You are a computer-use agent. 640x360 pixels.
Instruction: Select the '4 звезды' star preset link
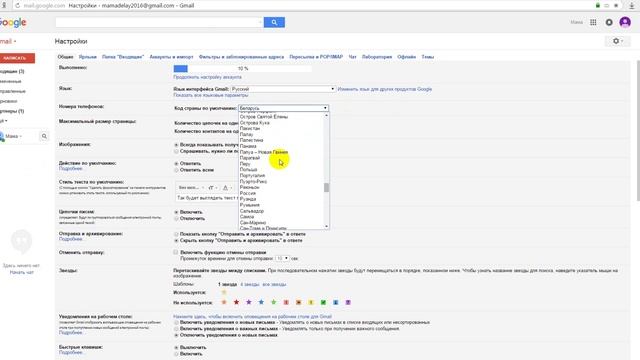click(x=249, y=284)
